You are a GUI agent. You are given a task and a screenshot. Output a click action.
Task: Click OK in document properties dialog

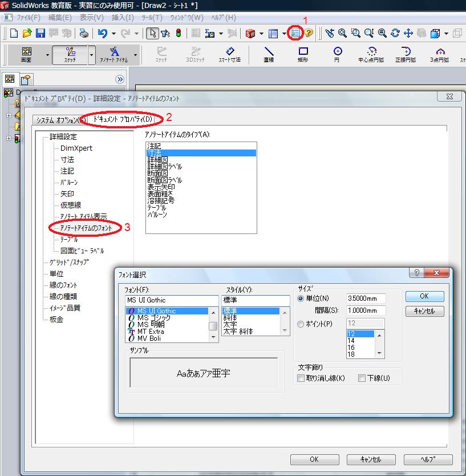click(314, 459)
